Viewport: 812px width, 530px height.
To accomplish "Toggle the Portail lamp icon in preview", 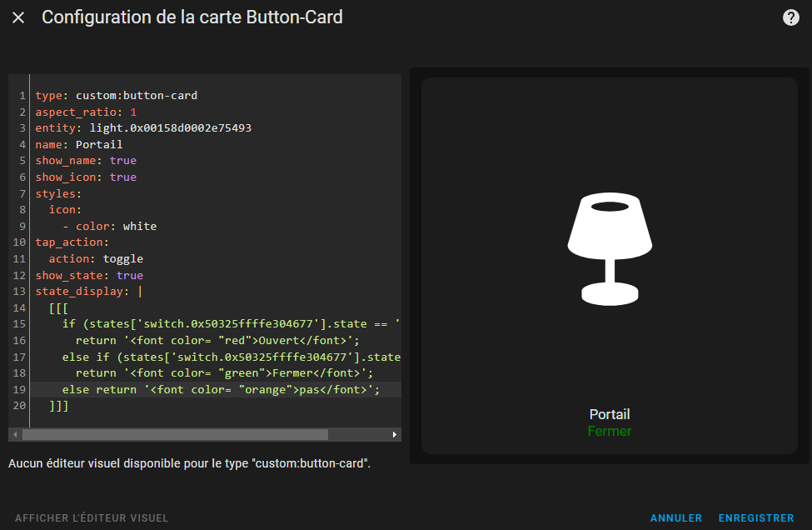I will (x=610, y=249).
